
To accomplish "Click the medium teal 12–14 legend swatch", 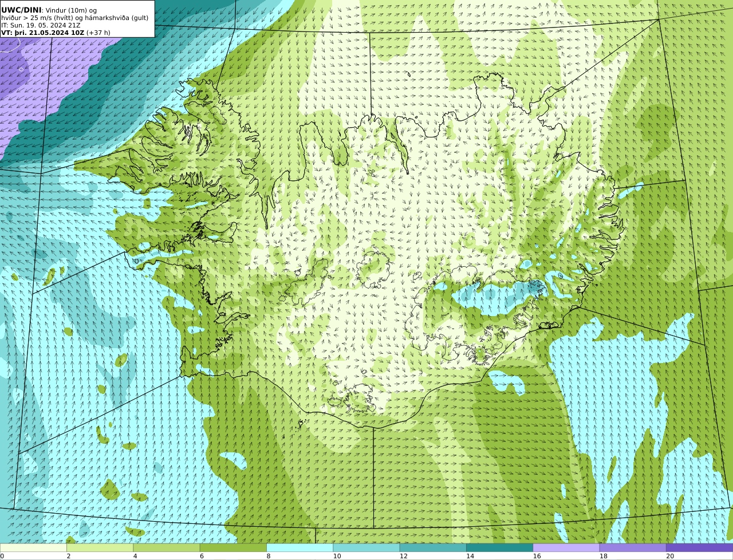I will (433, 547).
